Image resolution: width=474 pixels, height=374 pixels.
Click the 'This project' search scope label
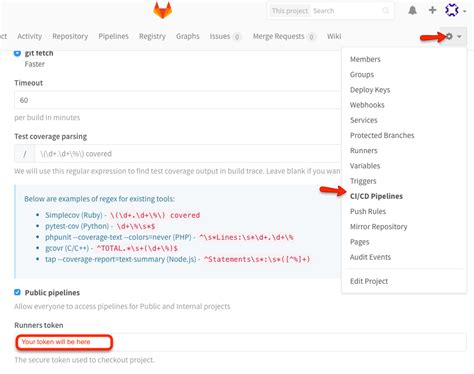pyautogui.click(x=290, y=11)
